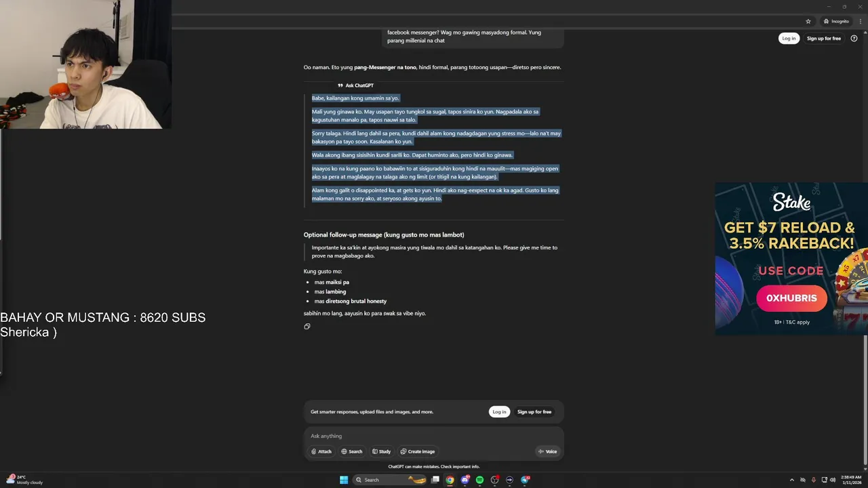868x488 pixels.
Task: Click Sign up for free in header
Action: point(823,39)
